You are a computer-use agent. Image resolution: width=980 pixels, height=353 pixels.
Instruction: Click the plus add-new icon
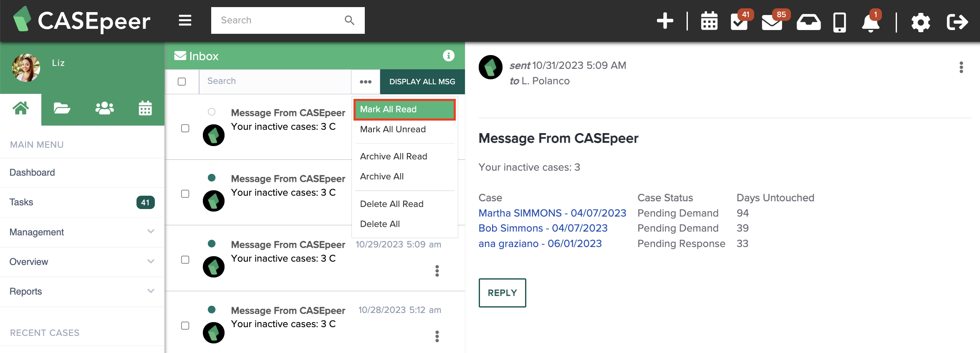(665, 21)
